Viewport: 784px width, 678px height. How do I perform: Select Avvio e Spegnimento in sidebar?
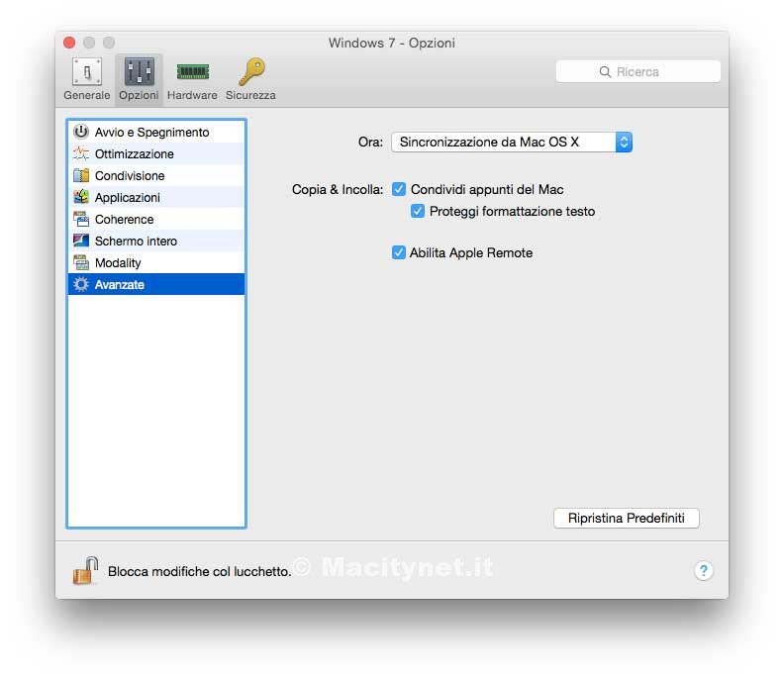point(156,132)
